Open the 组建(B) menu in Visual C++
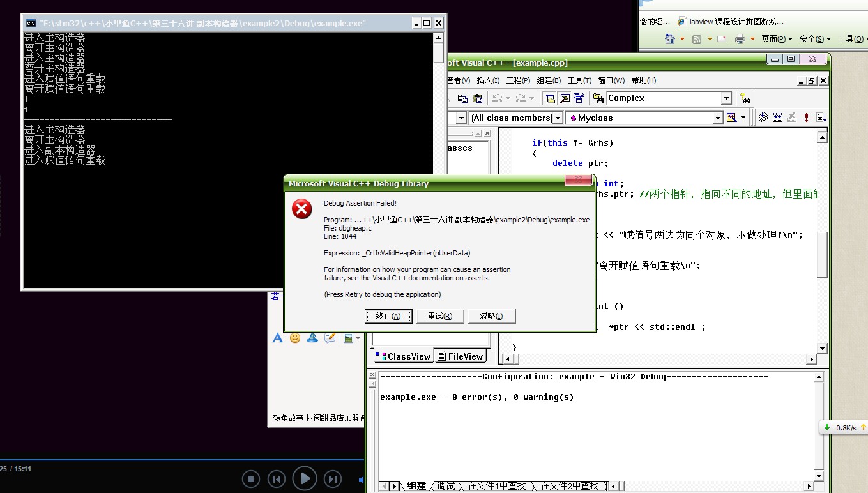Screen dimensions: 868x493 [549, 80]
